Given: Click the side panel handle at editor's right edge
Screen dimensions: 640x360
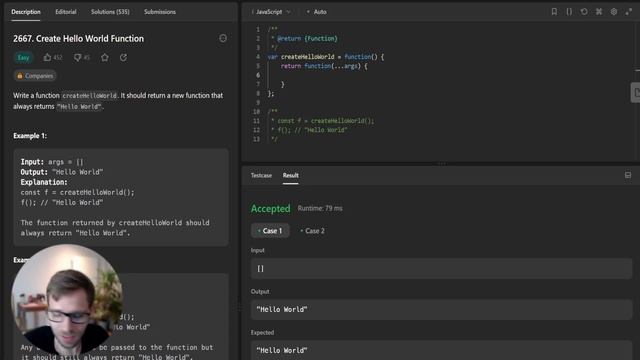Looking at the screenshot, I should point(636,93).
